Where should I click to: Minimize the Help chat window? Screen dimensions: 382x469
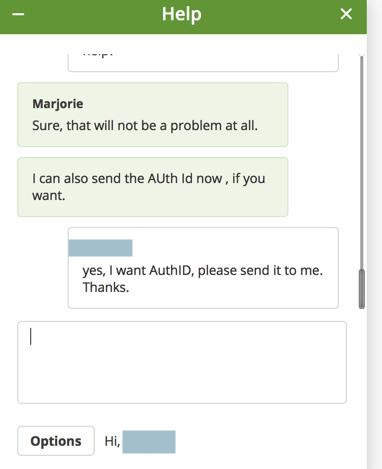18,14
